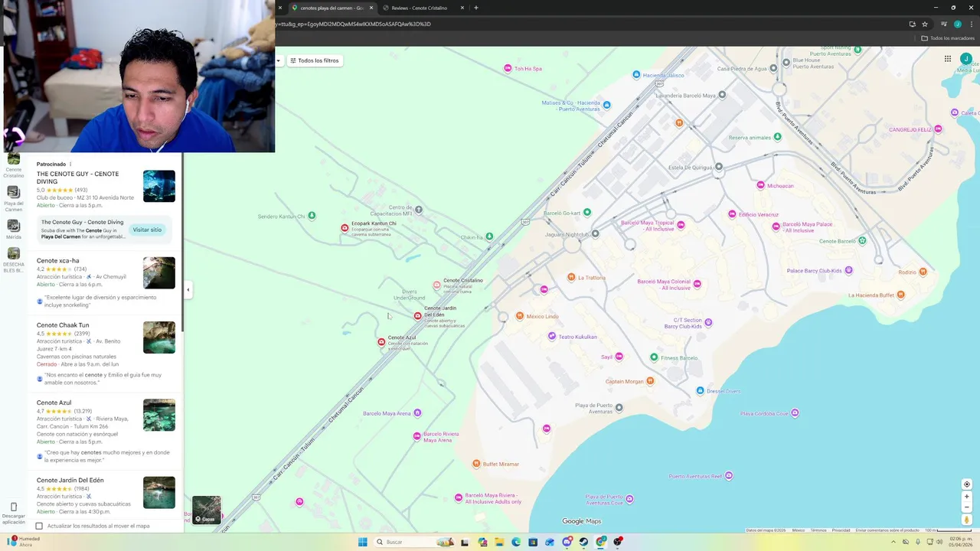The width and height of the screenshot is (980, 551).
Task: Select the Cenote Jardín Del Edén map pin
Action: (418, 315)
